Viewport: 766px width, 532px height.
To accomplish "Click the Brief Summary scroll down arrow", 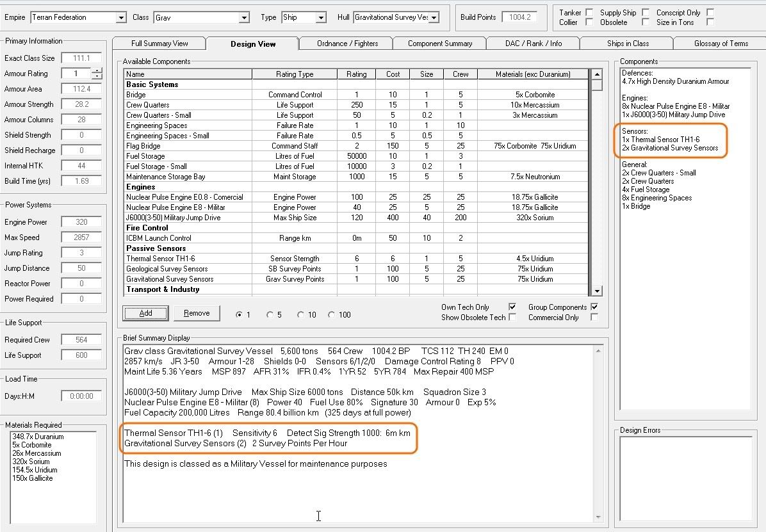I will (598, 517).
